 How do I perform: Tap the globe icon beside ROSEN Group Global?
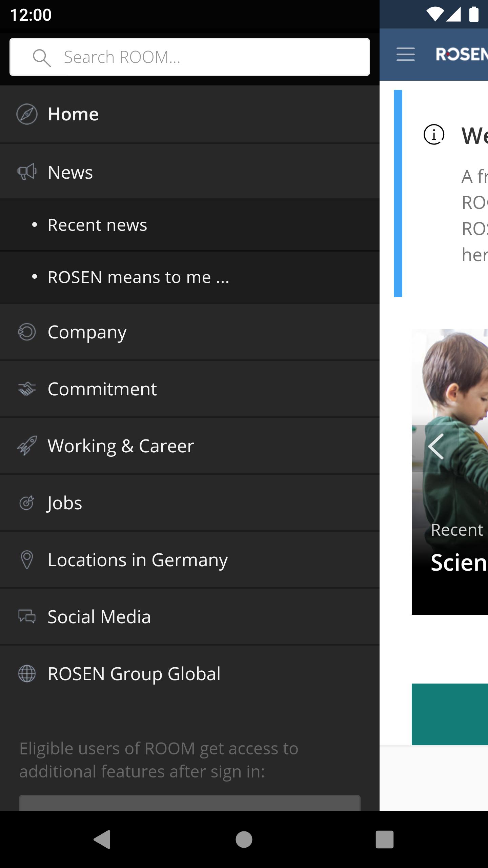point(27,673)
